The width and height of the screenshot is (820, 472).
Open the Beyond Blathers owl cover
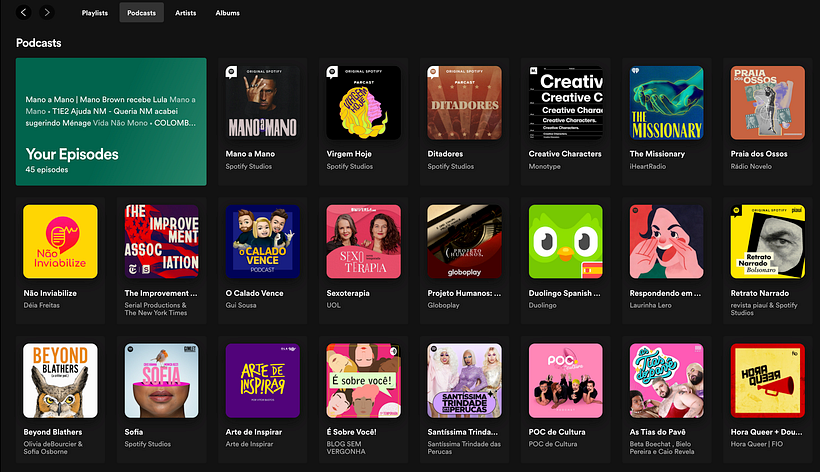pos(60,380)
